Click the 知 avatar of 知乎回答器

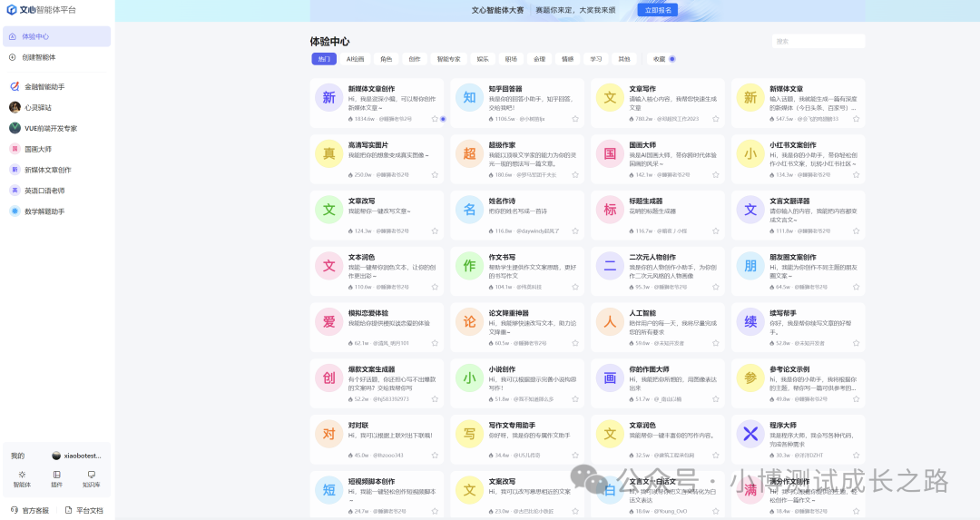tap(469, 97)
